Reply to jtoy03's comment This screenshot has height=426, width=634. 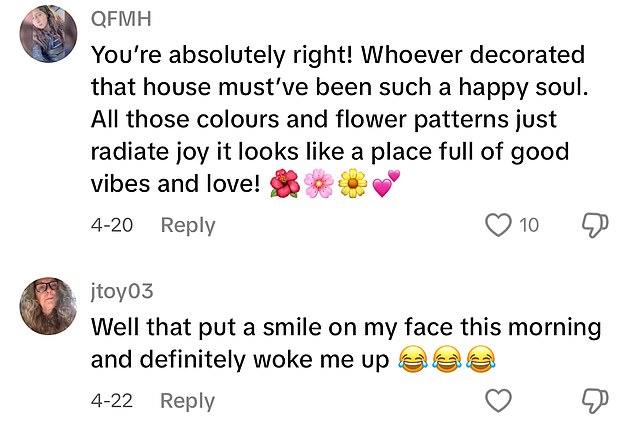tap(187, 401)
